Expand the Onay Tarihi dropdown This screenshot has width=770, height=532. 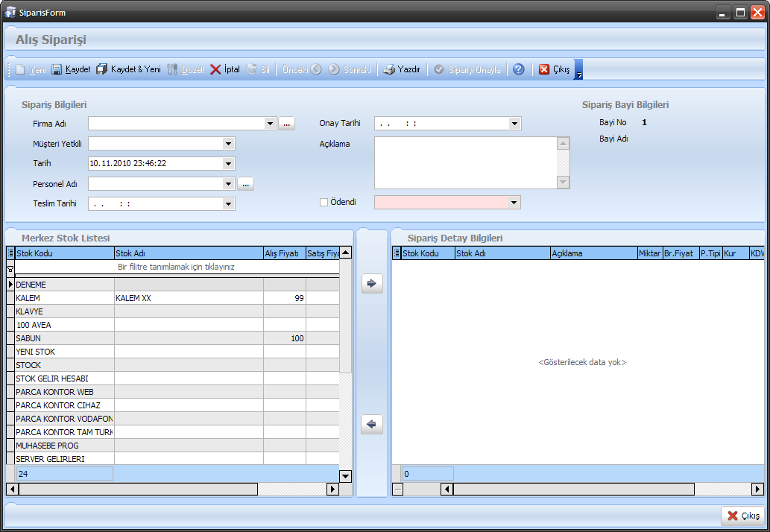point(514,124)
